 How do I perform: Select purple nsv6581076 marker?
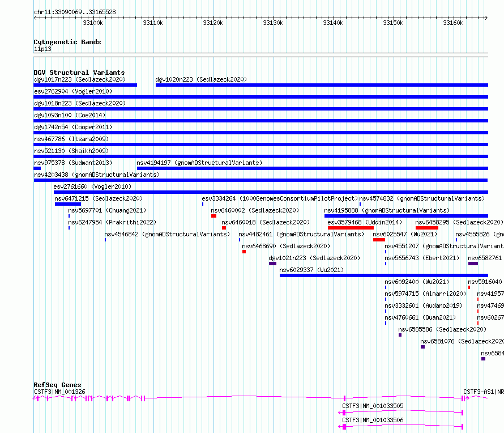pos(422,347)
